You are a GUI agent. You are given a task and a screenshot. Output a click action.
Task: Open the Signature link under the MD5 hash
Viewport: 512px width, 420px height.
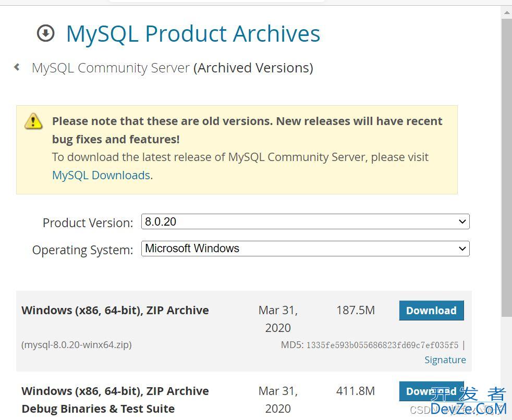tap(445, 360)
